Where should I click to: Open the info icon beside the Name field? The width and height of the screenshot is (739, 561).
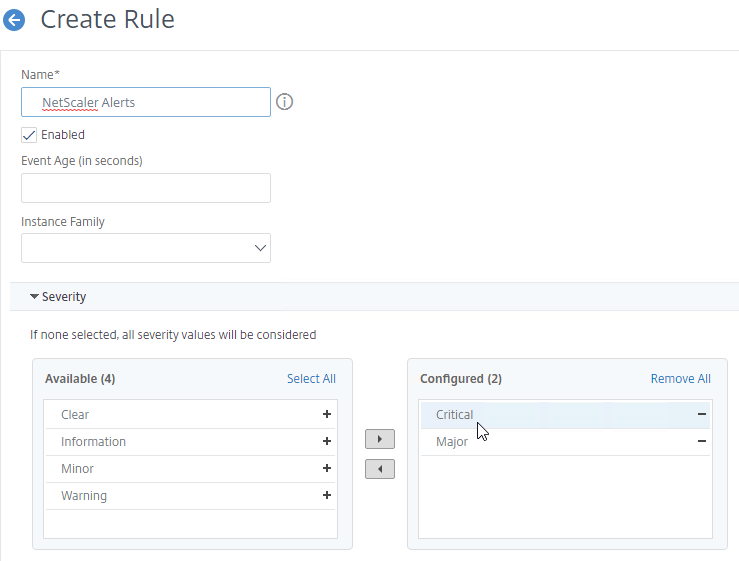(284, 102)
